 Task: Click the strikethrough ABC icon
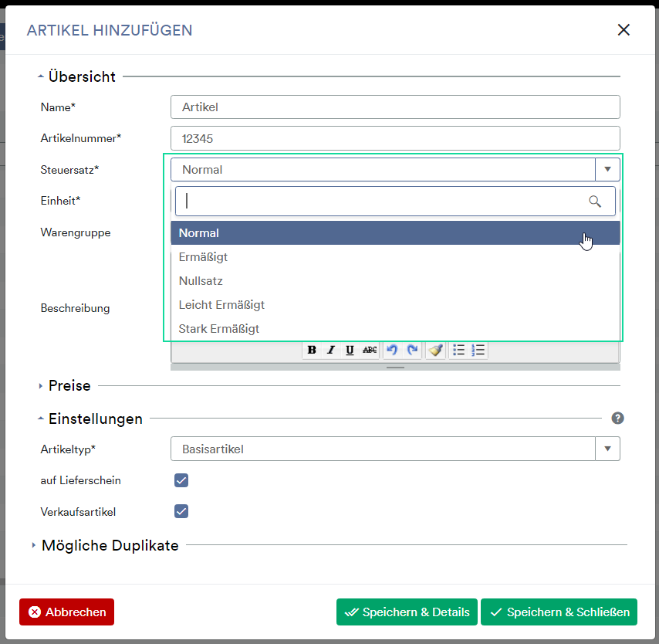pyautogui.click(x=370, y=350)
